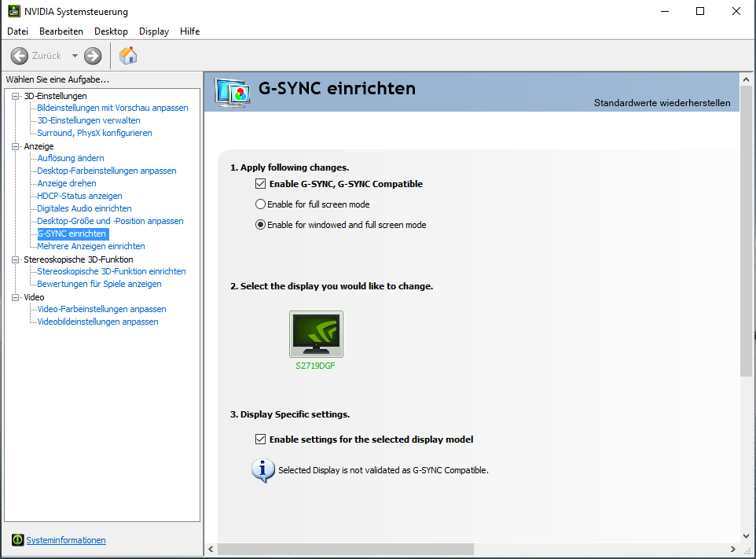Toggle Enable G-SYNC, G-SYNC Compatible checkbox
Viewport: 756px width, 559px height.
pyautogui.click(x=260, y=184)
